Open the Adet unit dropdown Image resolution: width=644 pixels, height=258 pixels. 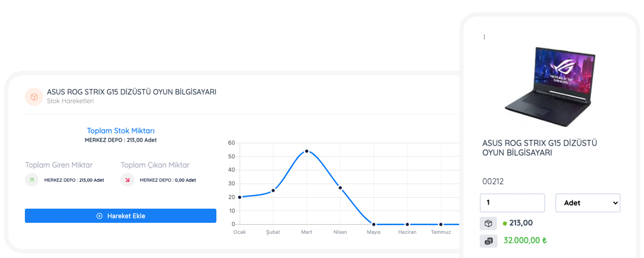[587, 203]
